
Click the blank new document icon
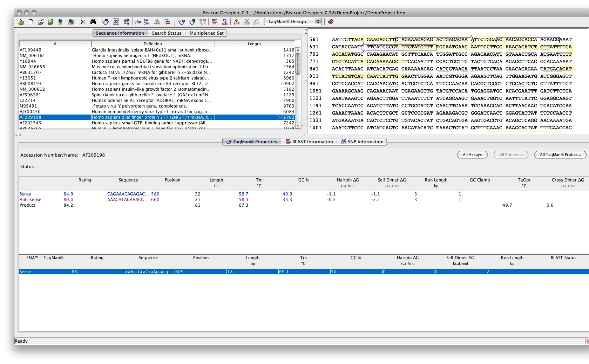(31, 22)
